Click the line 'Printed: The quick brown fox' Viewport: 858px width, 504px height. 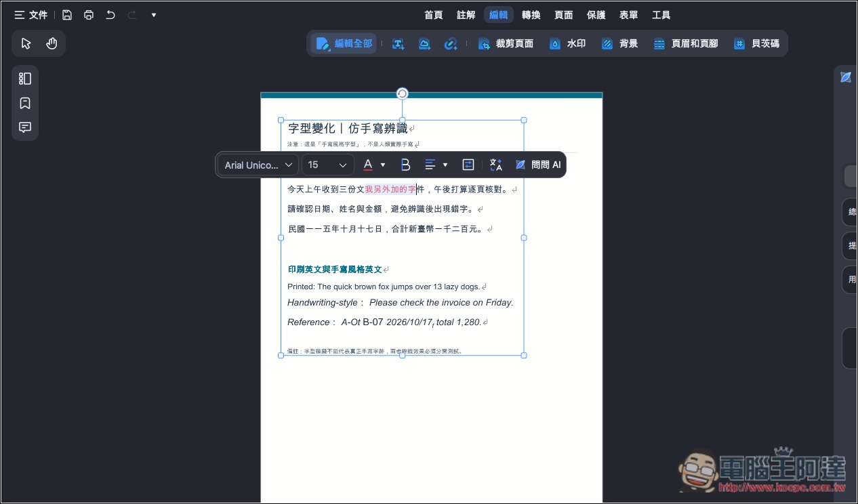pos(384,287)
